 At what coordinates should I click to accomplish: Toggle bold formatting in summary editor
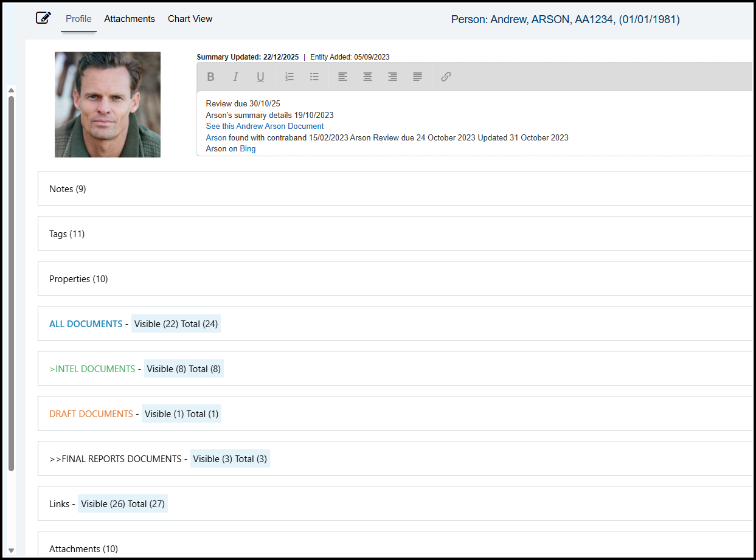click(x=210, y=77)
